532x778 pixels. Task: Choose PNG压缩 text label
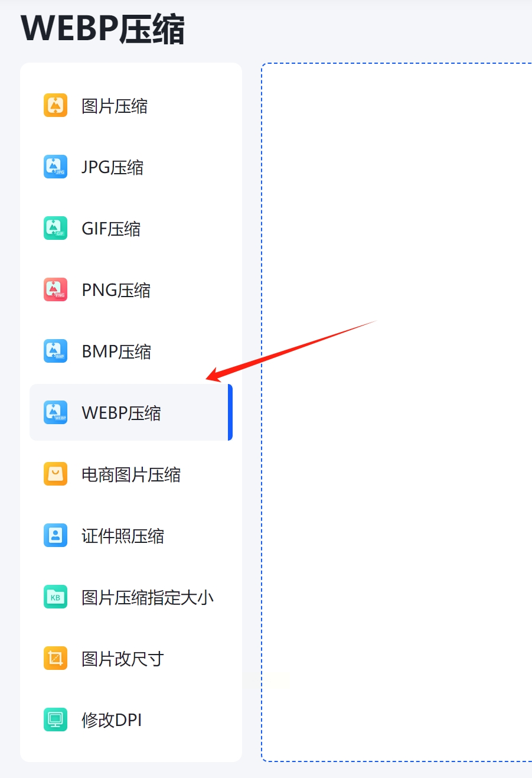pyautogui.click(x=116, y=290)
